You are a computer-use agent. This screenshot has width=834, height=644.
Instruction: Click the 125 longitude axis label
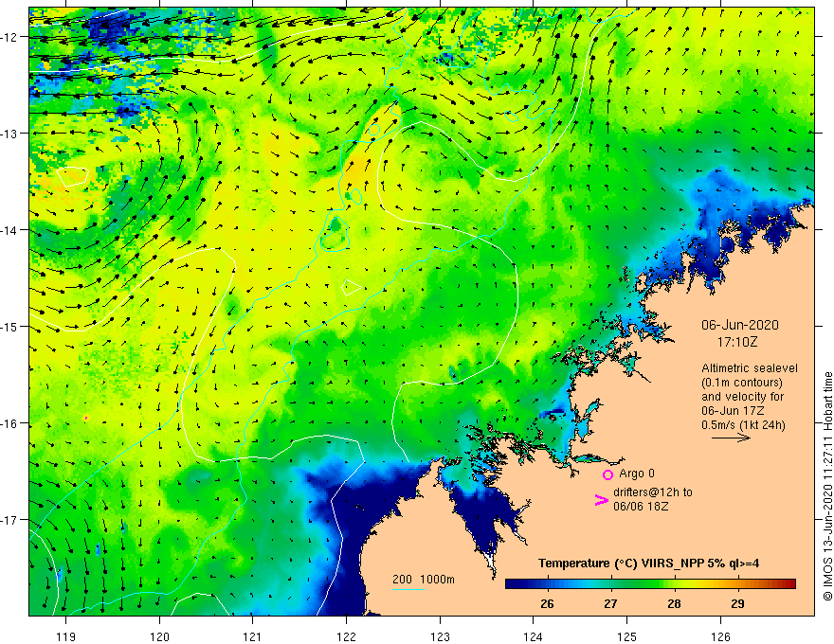[x=627, y=636]
